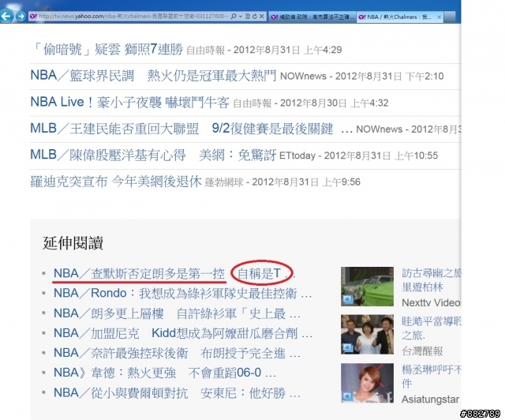Click the Nexttv Video source label

pos(432,302)
